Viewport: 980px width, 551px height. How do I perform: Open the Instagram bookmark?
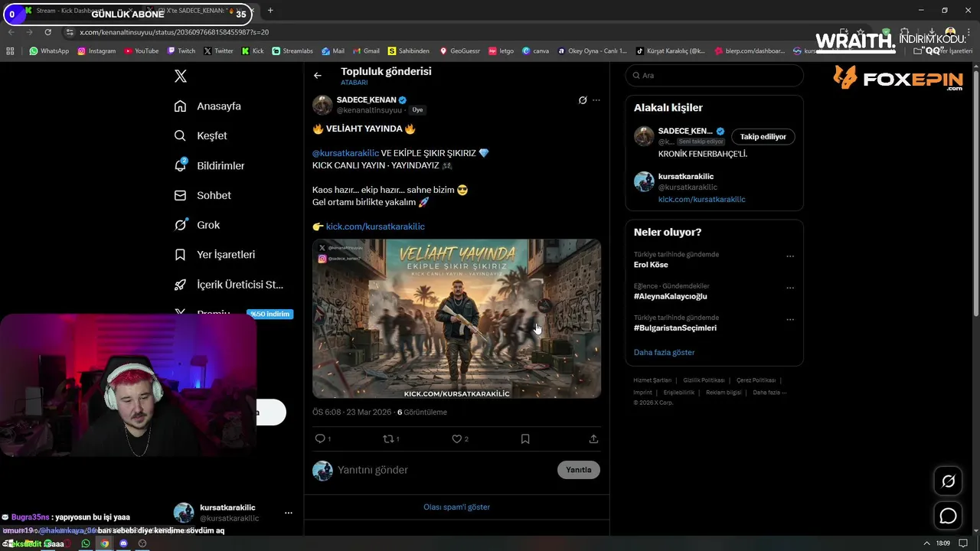coord(96,51)
